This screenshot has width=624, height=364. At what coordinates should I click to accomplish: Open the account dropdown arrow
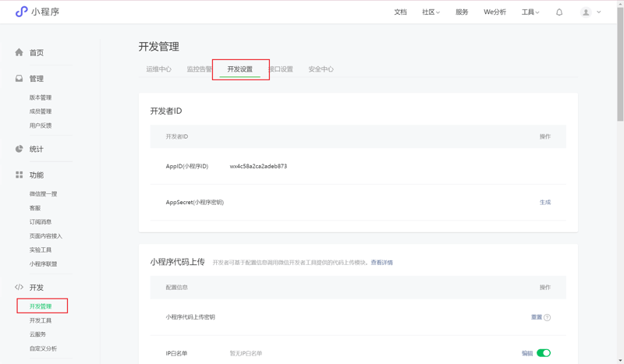click(x=598, y=12)
